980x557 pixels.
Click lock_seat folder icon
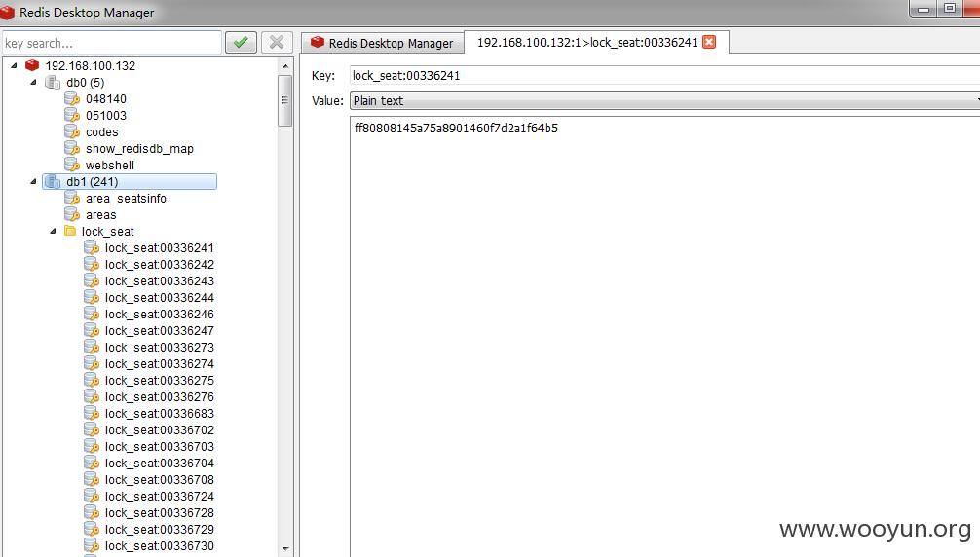tap(70, 231)
